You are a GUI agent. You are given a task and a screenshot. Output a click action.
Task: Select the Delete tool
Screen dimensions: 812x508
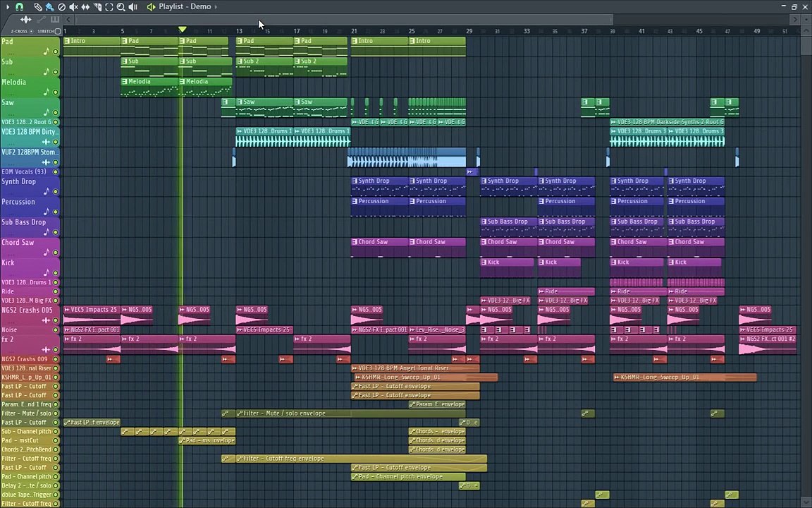tap(61, 7)
